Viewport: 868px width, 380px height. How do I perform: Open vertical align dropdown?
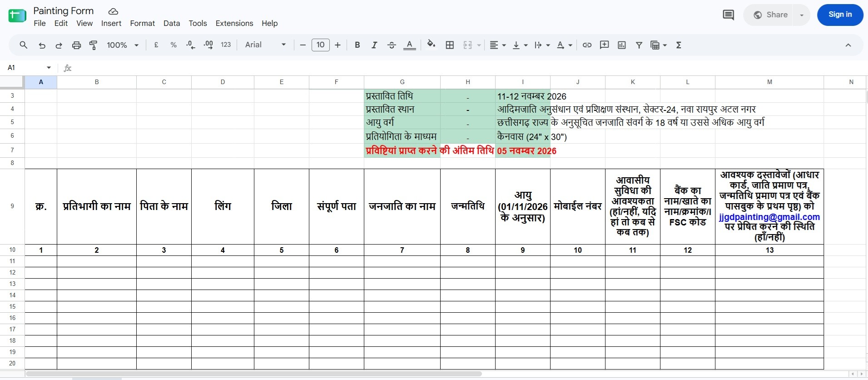tap(520, 45)
